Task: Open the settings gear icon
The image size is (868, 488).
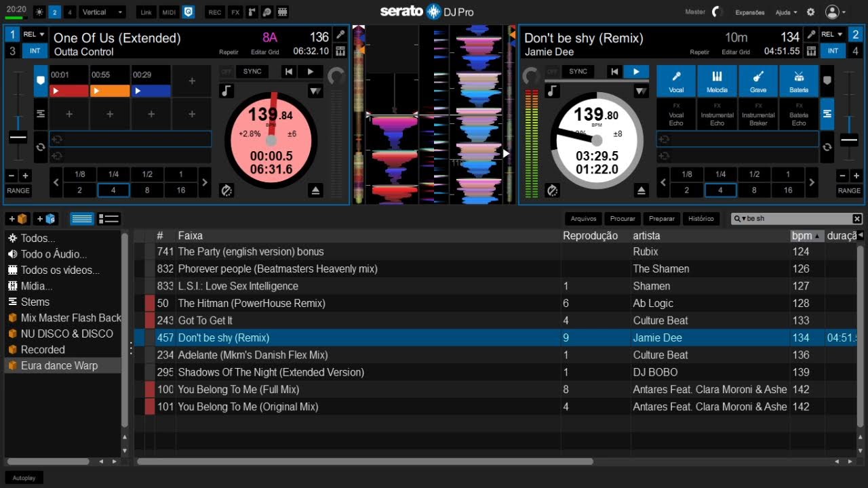Action: coord(810,12)
